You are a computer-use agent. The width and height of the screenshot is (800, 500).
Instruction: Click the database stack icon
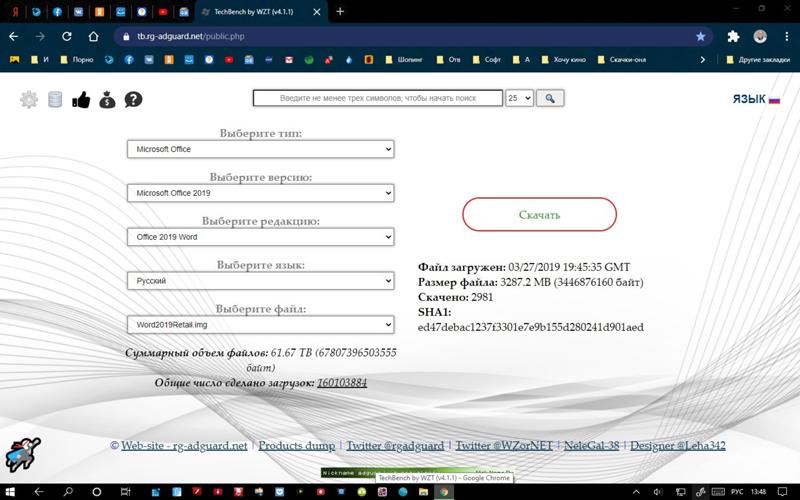[x=55, y=99]
